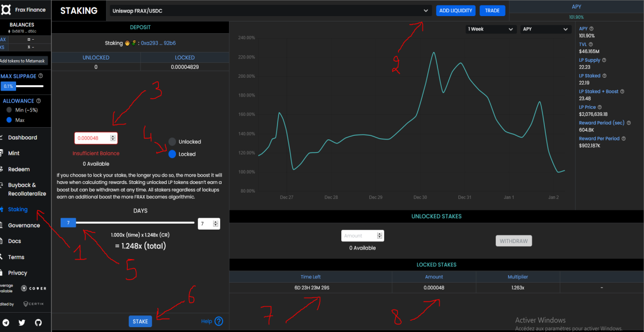The width and height of the screenshot is (644, 332).
Task: Click Add tokens to Metamask button
Action: click(24, 61)
